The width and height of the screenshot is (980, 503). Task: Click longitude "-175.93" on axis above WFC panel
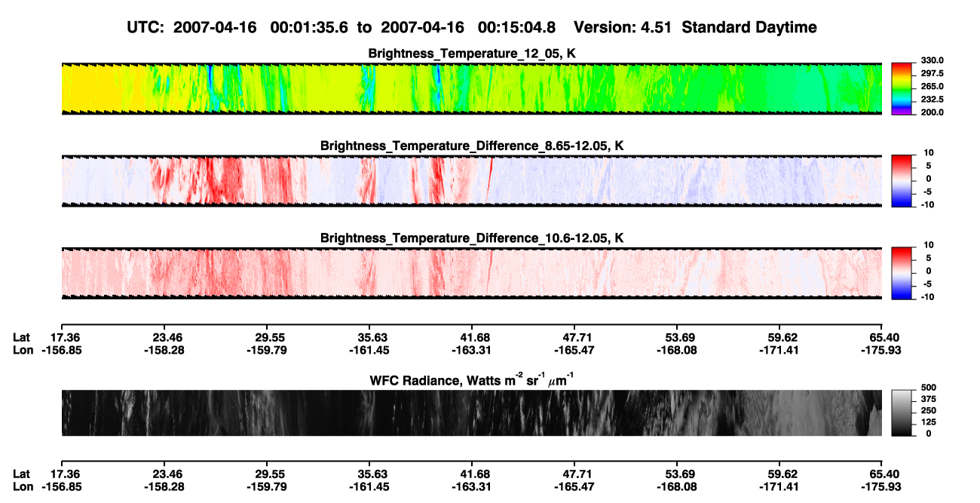tap(881, 350)
